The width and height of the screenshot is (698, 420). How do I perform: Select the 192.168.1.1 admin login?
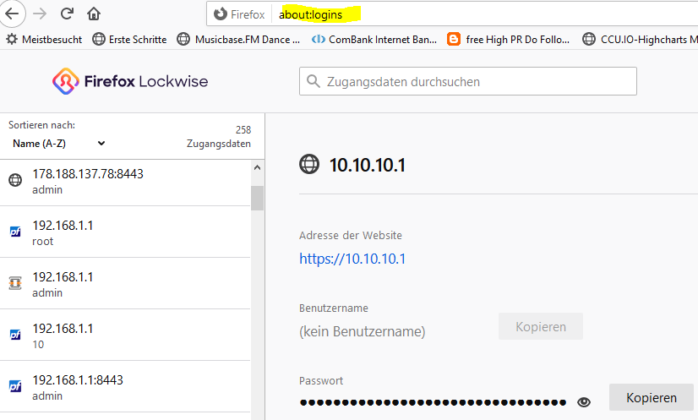pos(125,284)
